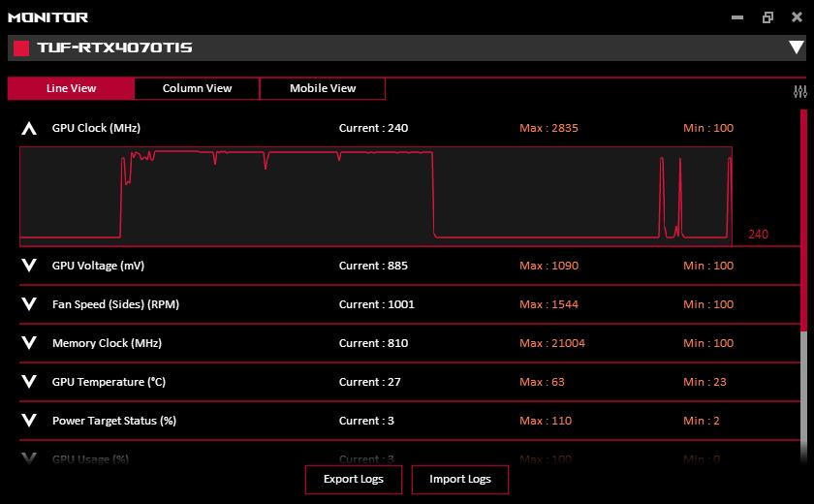This screenshot has width=814, height=504.
Task: Select the Line View tab
Action: coord(71,88)
